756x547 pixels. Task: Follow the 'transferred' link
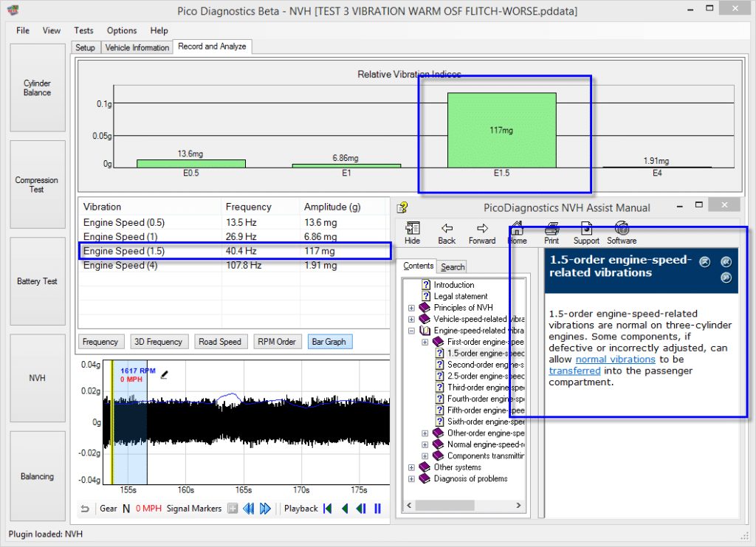pos(574,371)
